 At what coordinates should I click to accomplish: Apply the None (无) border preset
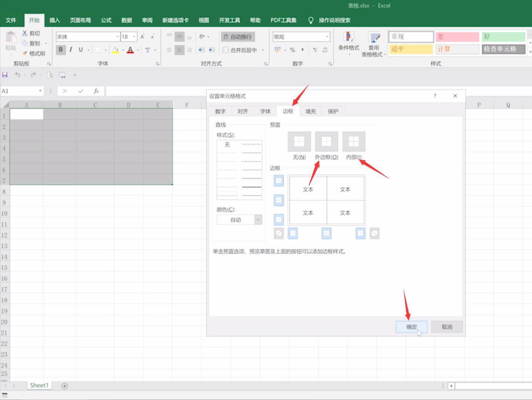299,141
